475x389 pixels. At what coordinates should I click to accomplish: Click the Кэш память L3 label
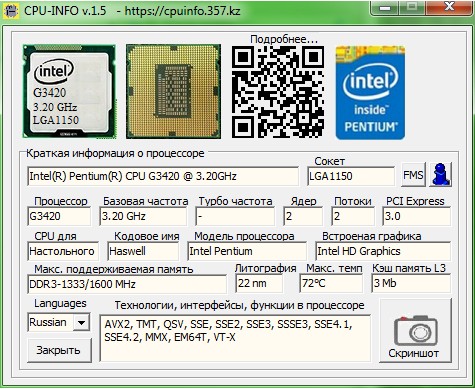(x=409, y=268)
